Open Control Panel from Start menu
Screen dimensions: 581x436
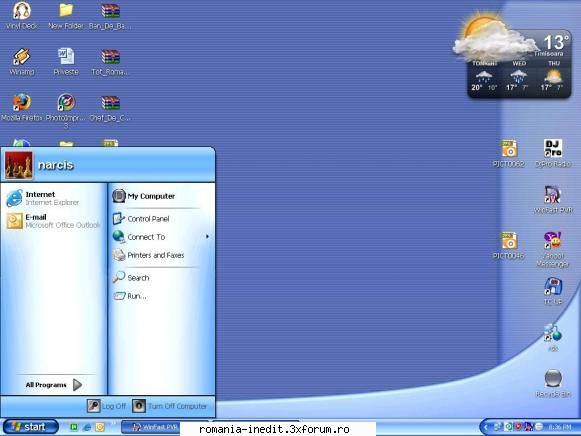tap(141, 219)
